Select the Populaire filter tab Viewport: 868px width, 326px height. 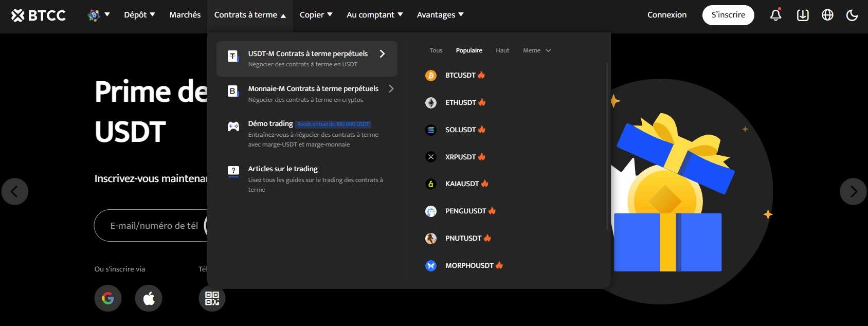[468, 50]
